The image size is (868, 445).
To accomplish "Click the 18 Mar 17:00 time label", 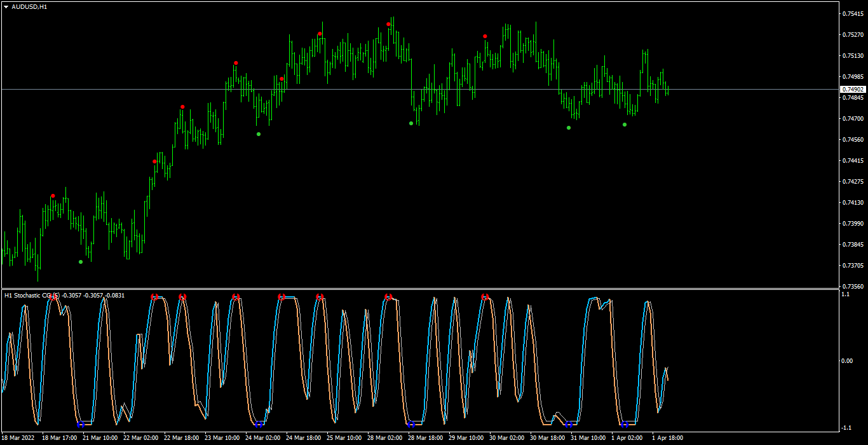I will tap(60, 438).
